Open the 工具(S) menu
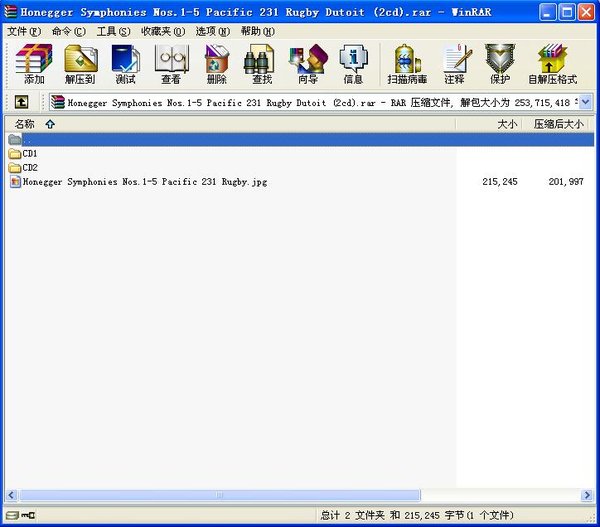Viewport: 600px width, 527px height. coord(113,31)
